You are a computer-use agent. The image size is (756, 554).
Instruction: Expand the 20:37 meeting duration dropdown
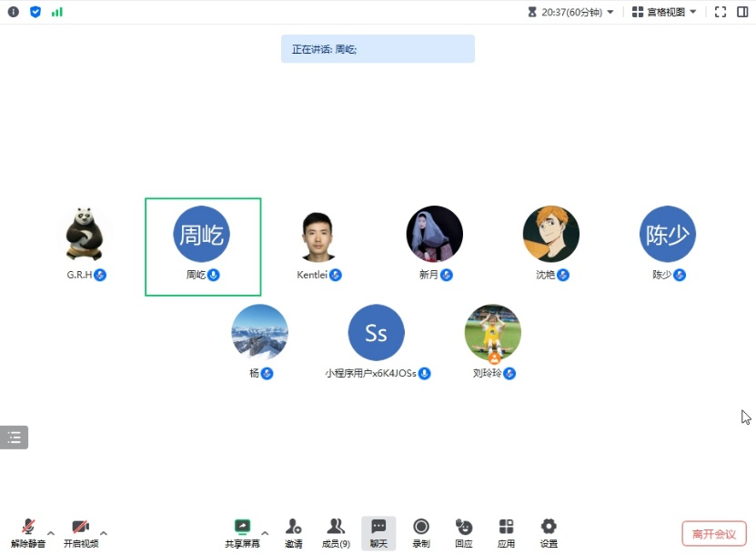(x=610, y=12)
